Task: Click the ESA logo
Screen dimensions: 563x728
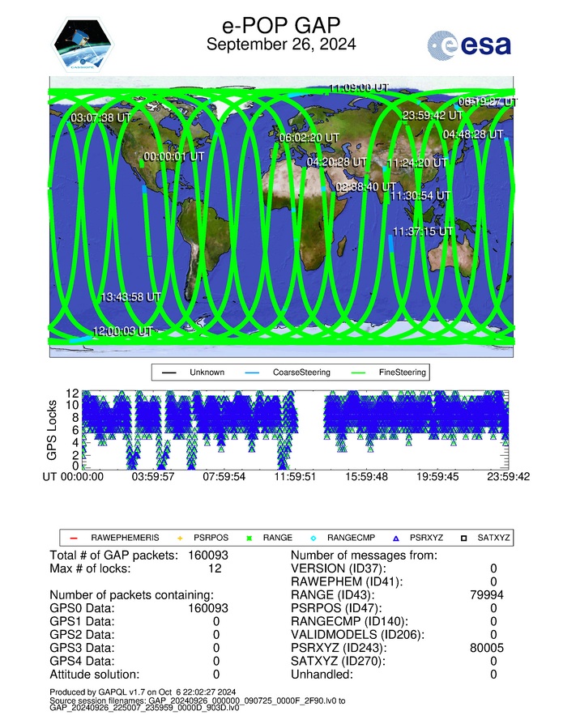Action: tap(469, 46)
